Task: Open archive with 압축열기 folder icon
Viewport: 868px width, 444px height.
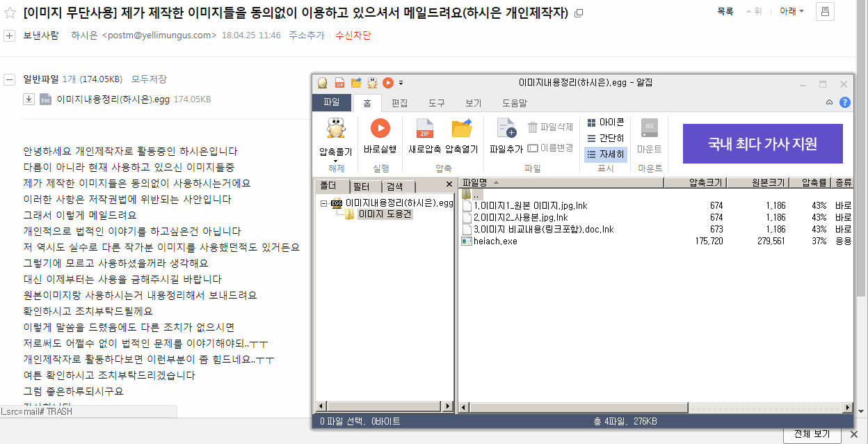Action: [462, 129]
